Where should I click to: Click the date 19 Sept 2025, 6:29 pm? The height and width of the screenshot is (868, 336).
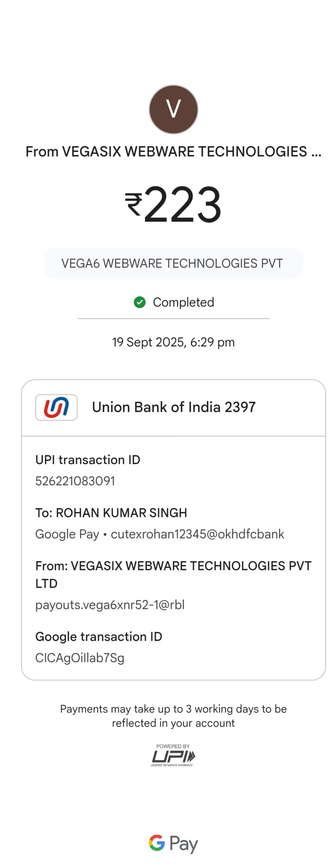pos(173,342)
